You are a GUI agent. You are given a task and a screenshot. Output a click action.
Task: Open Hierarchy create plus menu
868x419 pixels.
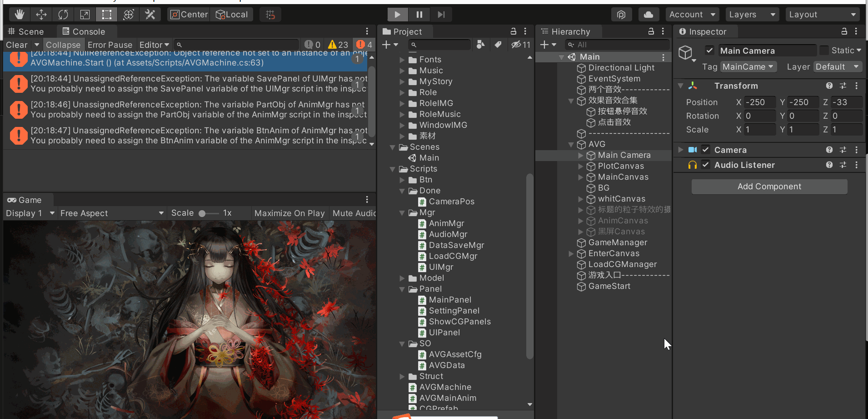coord(548,45)
